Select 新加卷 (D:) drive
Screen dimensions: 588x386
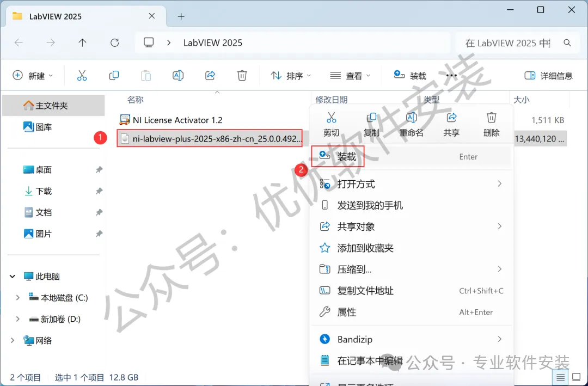tap(55, 319)
